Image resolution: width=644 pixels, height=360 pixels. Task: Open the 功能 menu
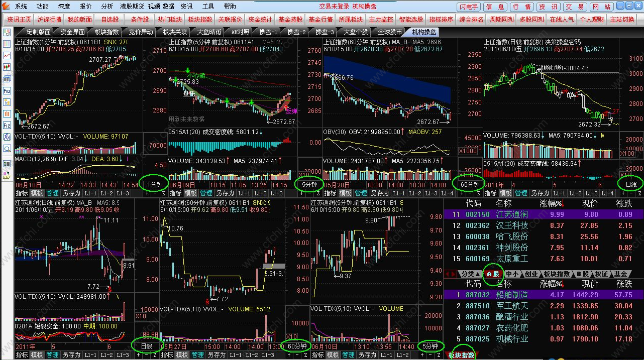click(x=43, y=7)
